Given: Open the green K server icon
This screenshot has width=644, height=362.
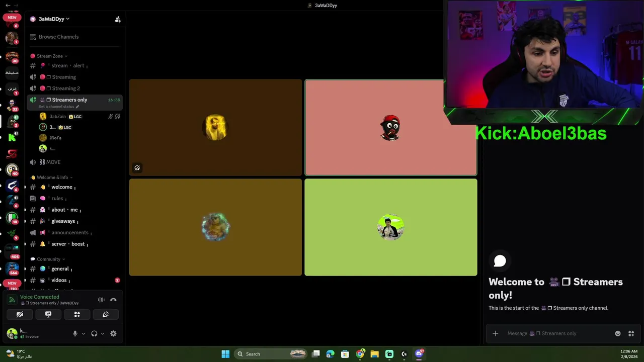Looking at the screenshot, I should tap(12, 137).
